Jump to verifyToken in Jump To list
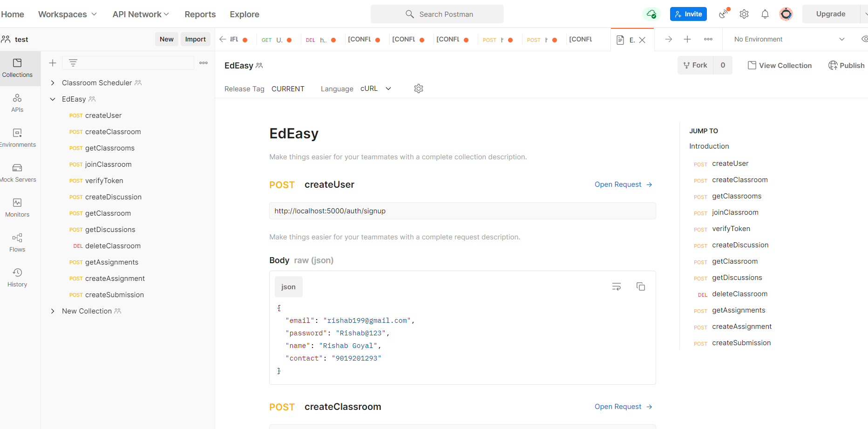Image resolution: width=868 pixels, height=429 pixels. pos(731,229)
